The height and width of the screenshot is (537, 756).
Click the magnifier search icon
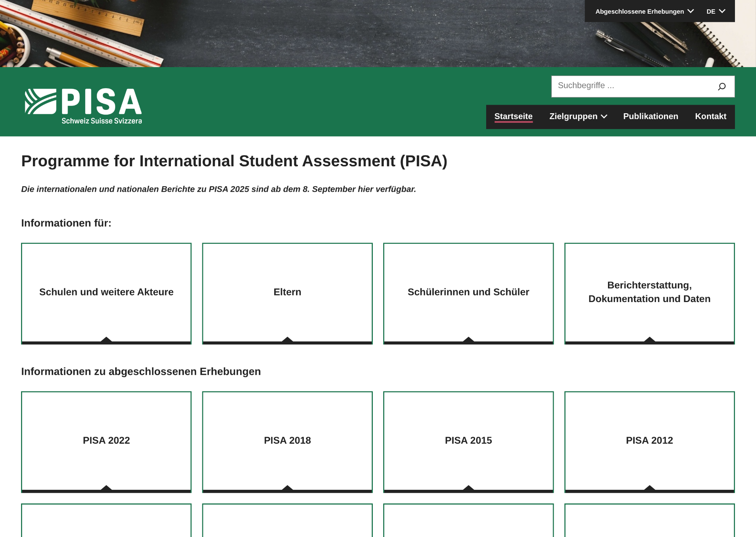point(722,87)
